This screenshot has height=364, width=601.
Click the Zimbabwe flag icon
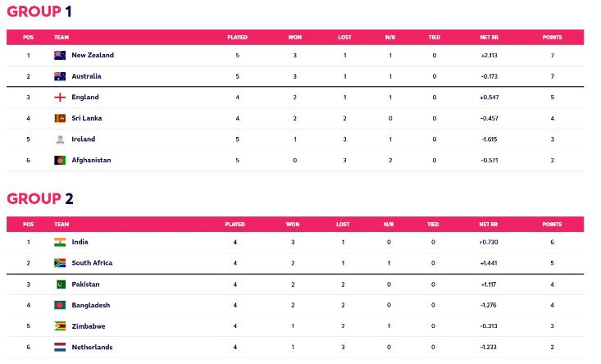coord(60,326)
